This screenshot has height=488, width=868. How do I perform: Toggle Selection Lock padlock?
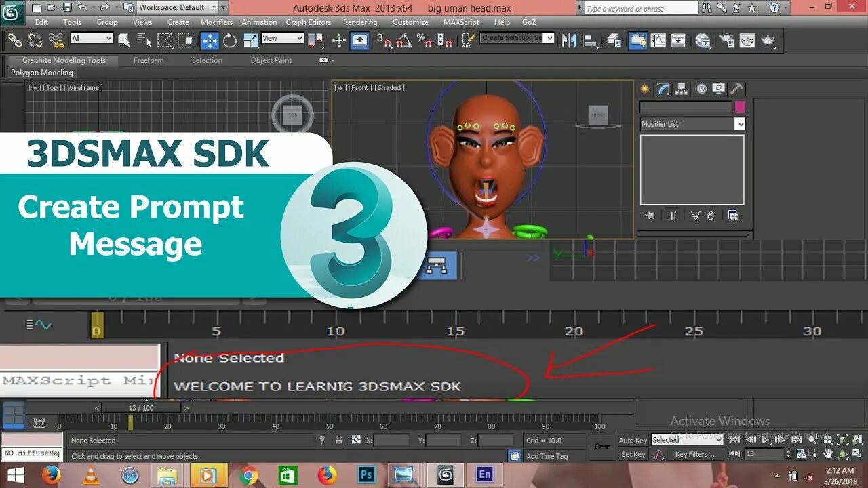(x=339, y=440)
